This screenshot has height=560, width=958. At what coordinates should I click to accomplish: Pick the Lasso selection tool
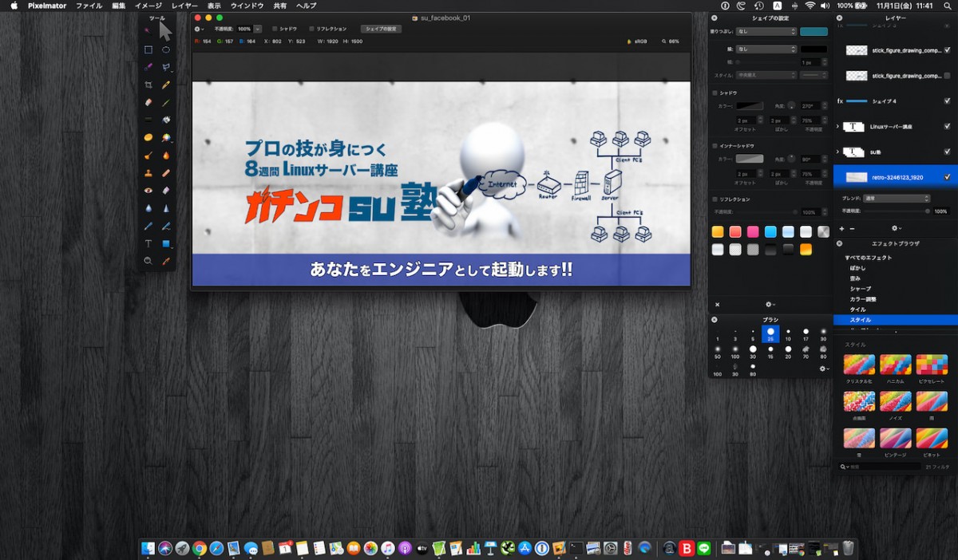[166, 67]
